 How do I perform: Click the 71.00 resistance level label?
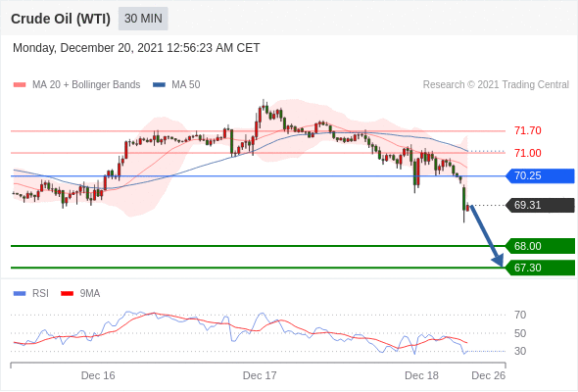pyautogui.click(x=528, y=153)
